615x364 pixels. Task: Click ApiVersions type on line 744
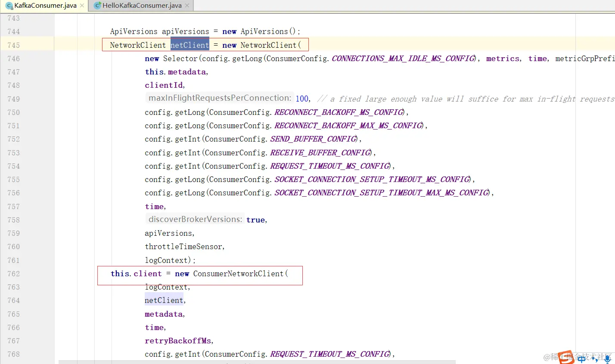pyautogui.click(x=134, y=31)
